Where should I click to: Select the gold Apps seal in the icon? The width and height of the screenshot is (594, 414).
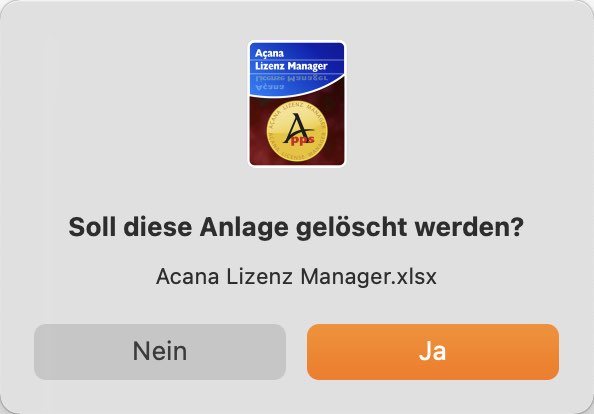297,131
